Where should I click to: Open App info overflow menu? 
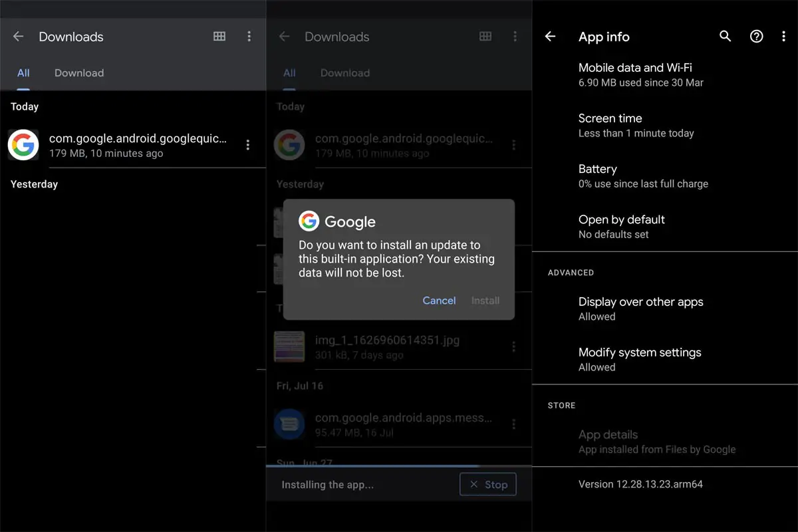(783, 37)
